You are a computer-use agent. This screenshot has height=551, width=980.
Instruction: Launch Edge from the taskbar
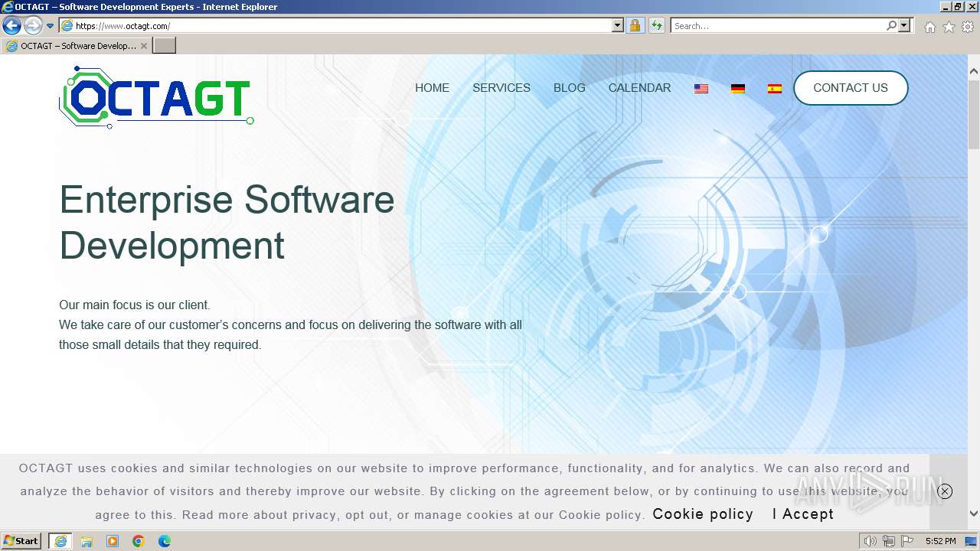(x=165, y=541)
